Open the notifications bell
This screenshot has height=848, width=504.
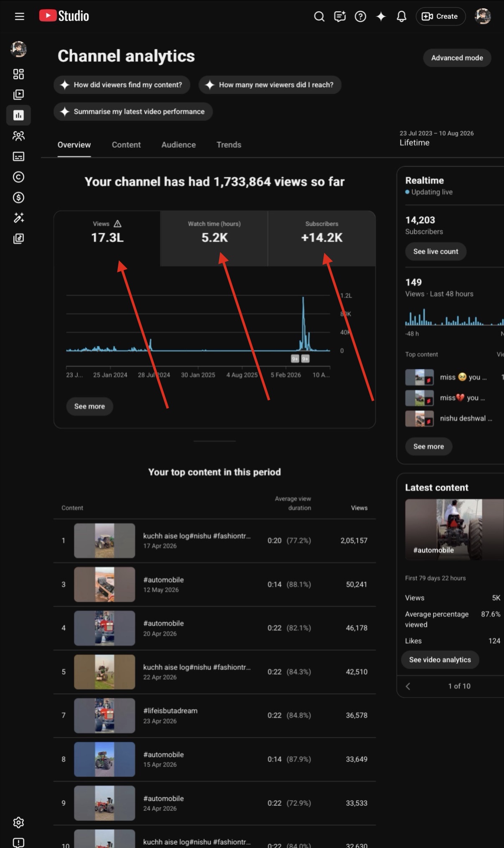click(x=402, y=16)
